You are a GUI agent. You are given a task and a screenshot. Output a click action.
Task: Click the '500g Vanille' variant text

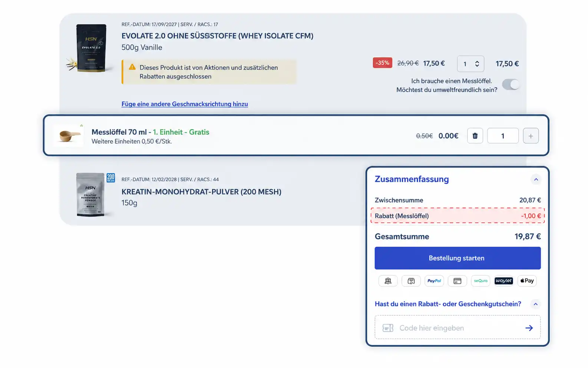pos(142,47)
